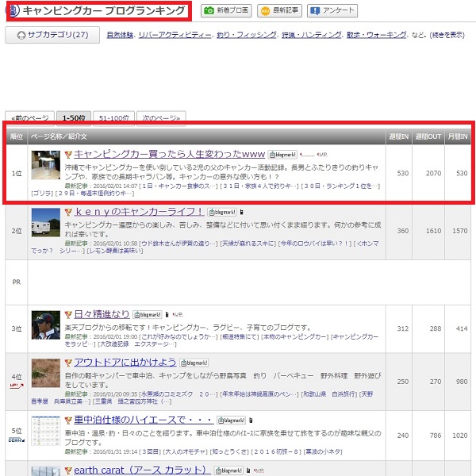
Task: Open the 釣り・フィッシング link
Action: click(x=246, y=35)
